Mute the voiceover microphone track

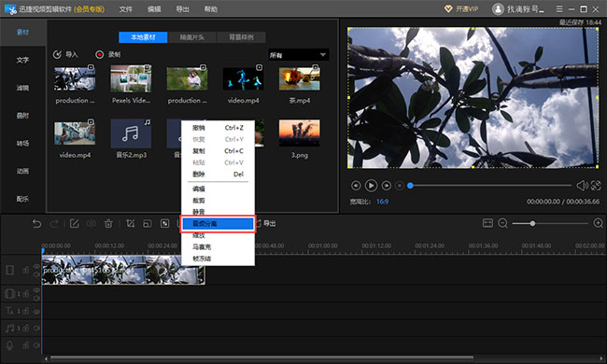36,345
